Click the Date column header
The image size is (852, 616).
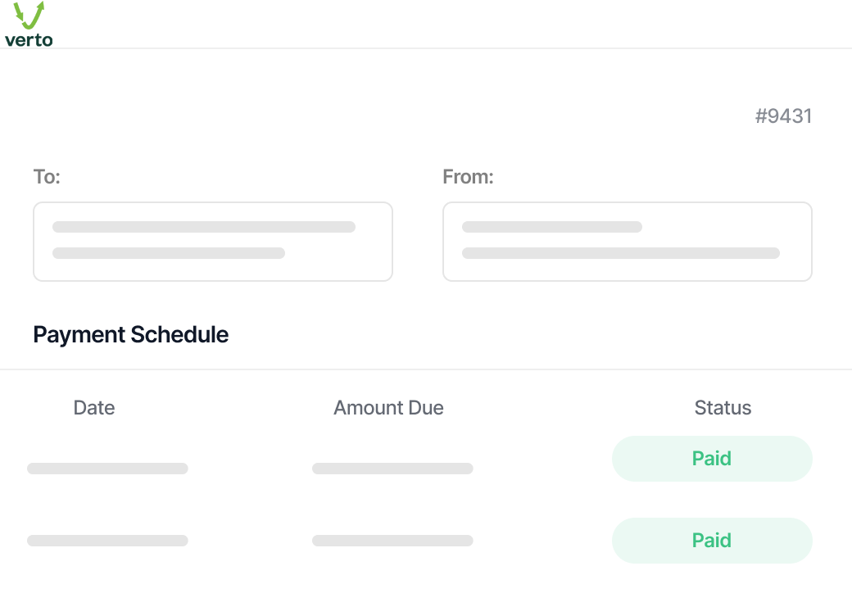tap(94, 408)
